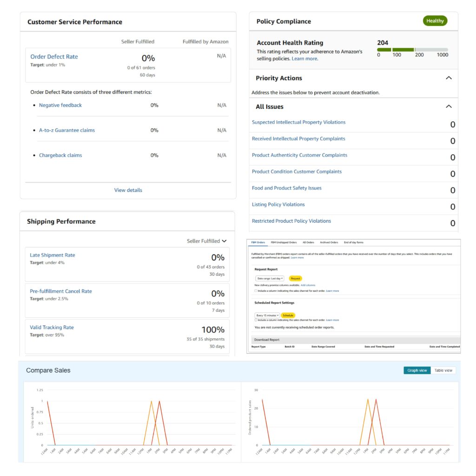Select the End of day forms tab
This screenshot has height=476, width=476.
(x=353, y=242)
